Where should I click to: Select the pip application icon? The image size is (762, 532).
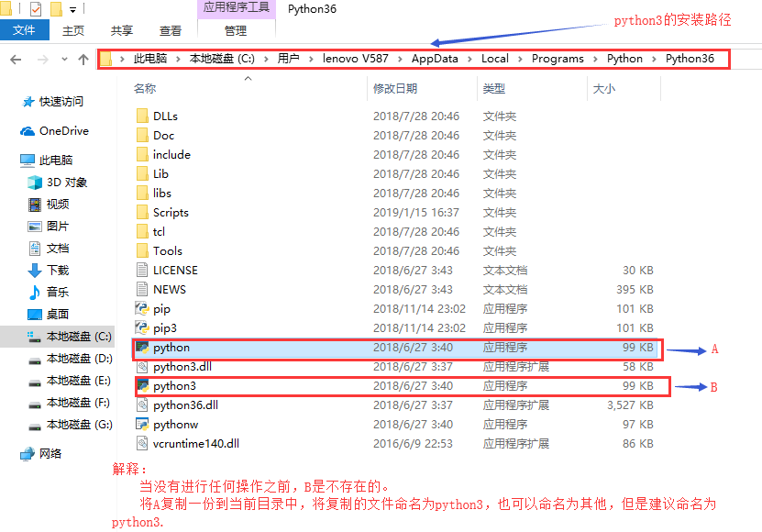click(x=142, y=309)
